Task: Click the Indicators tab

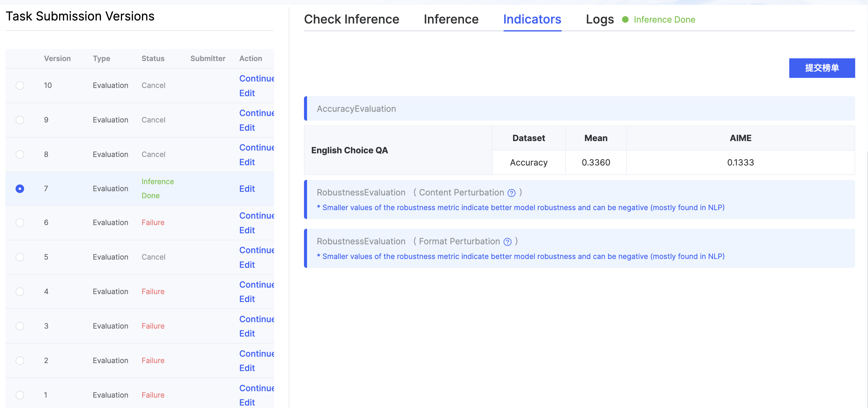Action: pyautogui.click(x=532, y=19)
